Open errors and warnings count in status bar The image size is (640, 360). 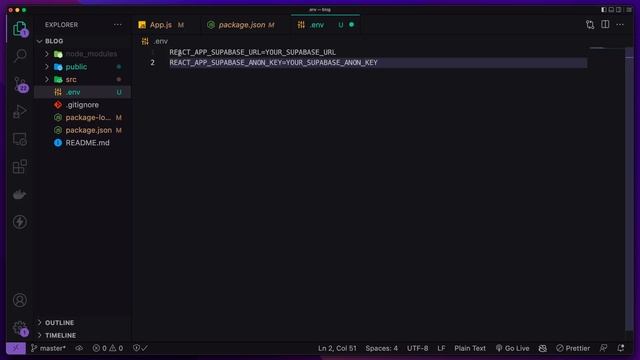pyautogui.click(x=108, y=348)
